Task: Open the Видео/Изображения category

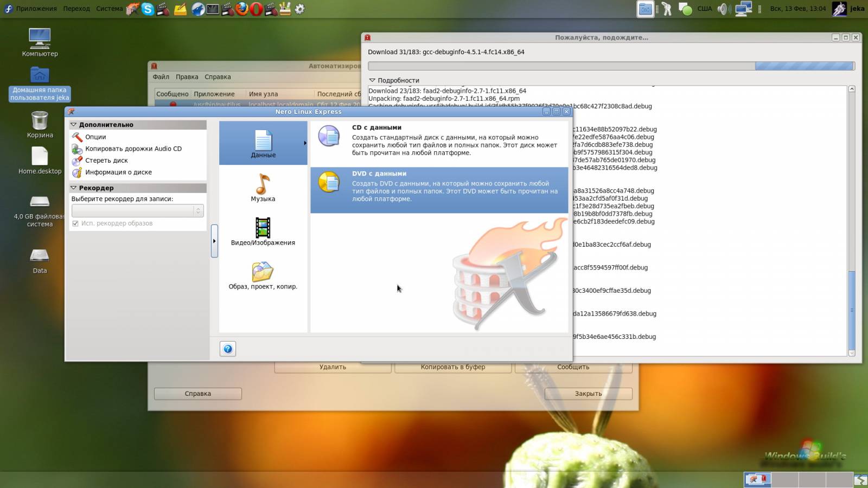Action: pos(263,231)
